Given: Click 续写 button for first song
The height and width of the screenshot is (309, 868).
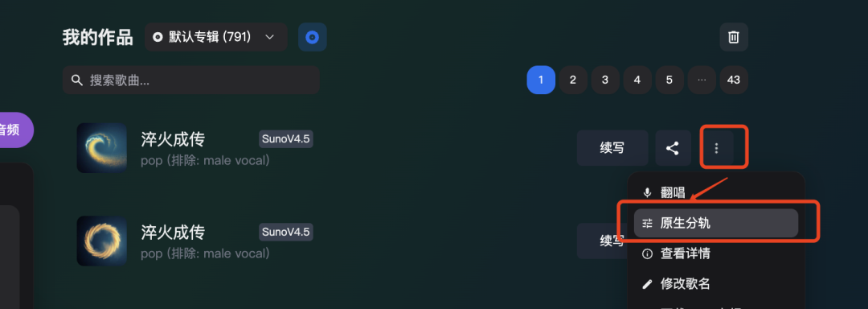Looking at the screenshot, I should [x=612, y=148].
